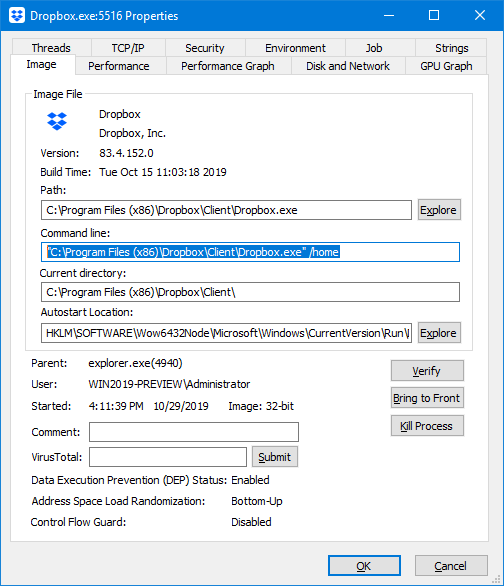Click the Autostart Location field

pyautogui.click(x=226, y=333)
